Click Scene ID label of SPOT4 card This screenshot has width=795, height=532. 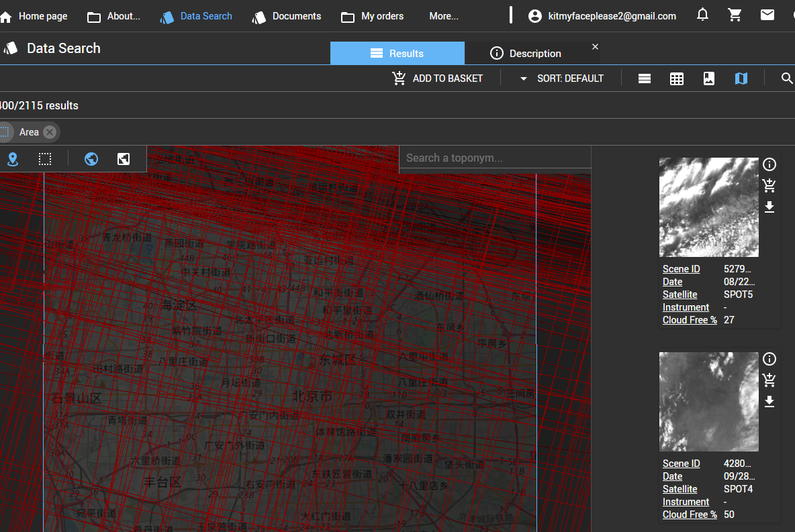681,464
